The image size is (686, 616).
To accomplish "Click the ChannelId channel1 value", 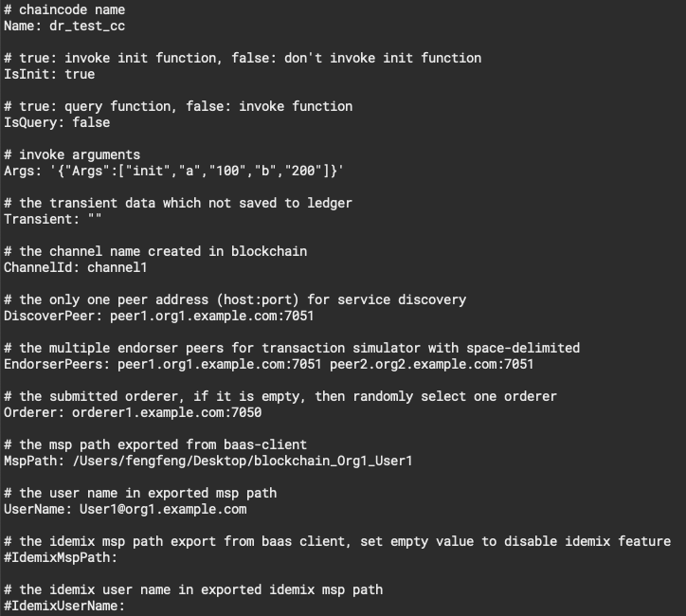I will [x=117, y=267].
